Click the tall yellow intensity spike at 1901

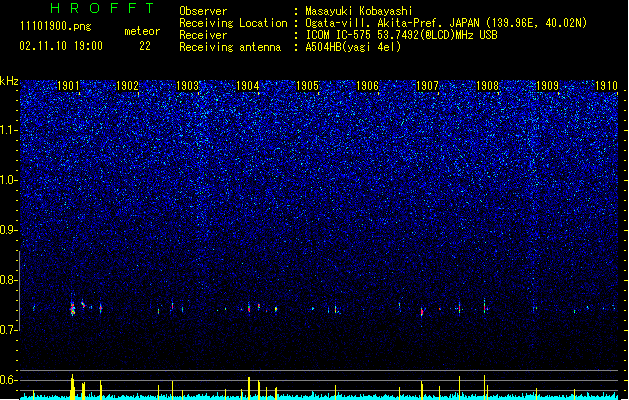[73, 387]
